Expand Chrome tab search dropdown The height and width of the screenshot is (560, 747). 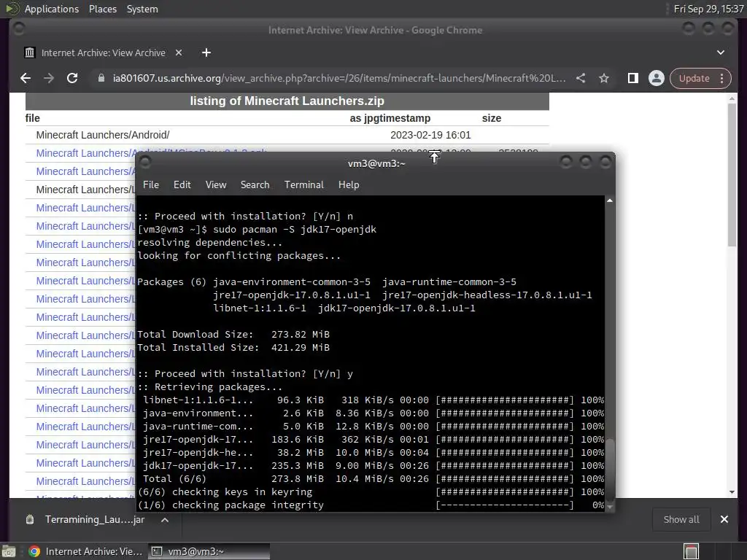[x=720, y=52]
